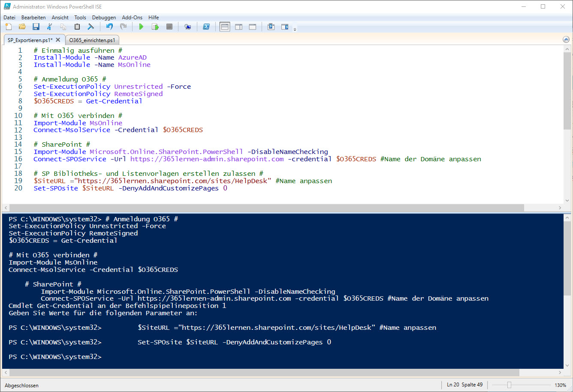The width and height of the screenshot is (573, 392).
Task: Click the console horizontal scroll right arrow
Action: coord(560,372)
